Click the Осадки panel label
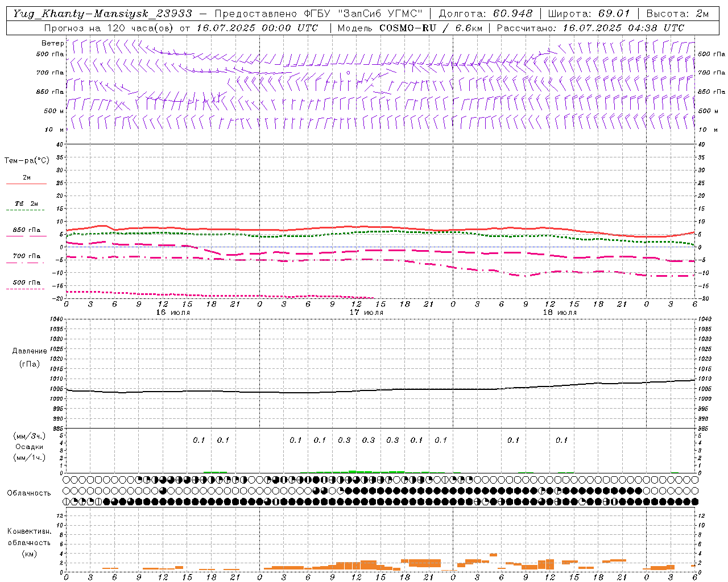The image size is (728, 582). pyautogui.click(x=29, y=447)
